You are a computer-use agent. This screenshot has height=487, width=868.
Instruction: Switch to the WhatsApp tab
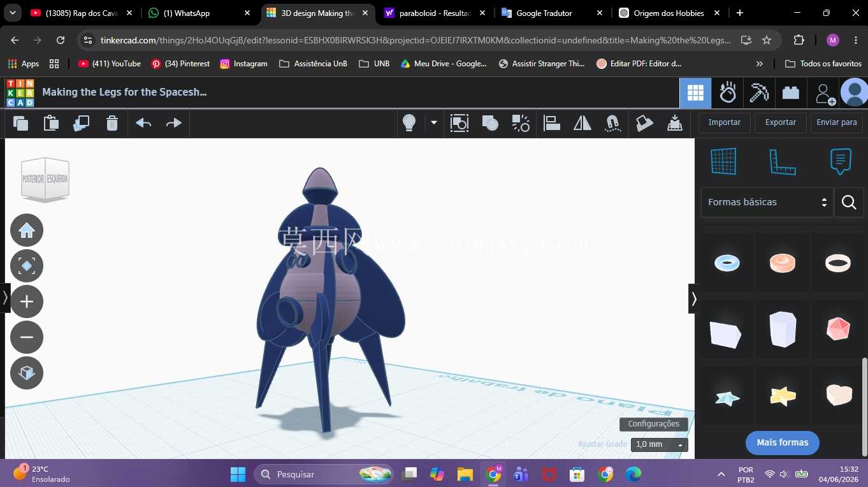coord(199,13)
